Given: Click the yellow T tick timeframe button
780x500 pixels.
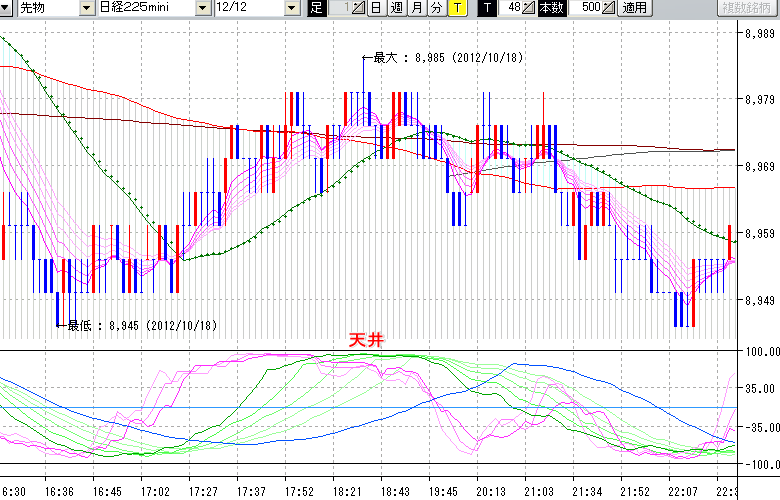Looking at the screenshot, I should point(456,8).
